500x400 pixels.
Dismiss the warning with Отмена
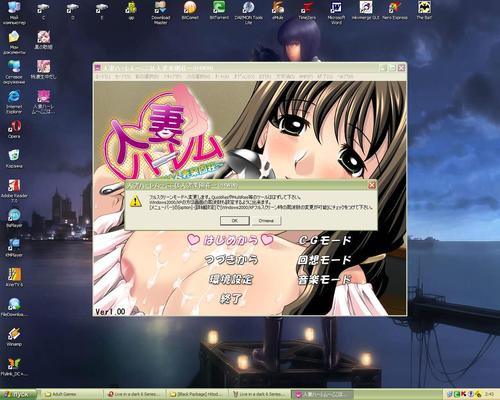pos(266,221)
